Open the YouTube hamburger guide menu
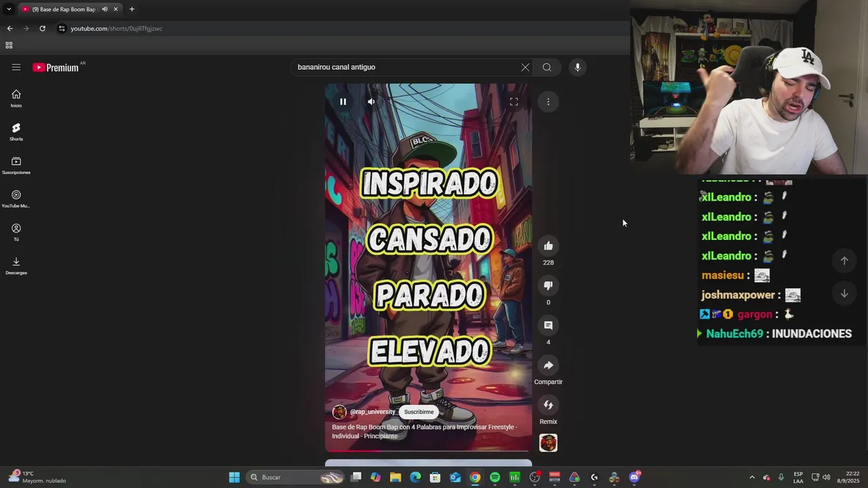This screenshot has height=488, width=868. (16, 67)
